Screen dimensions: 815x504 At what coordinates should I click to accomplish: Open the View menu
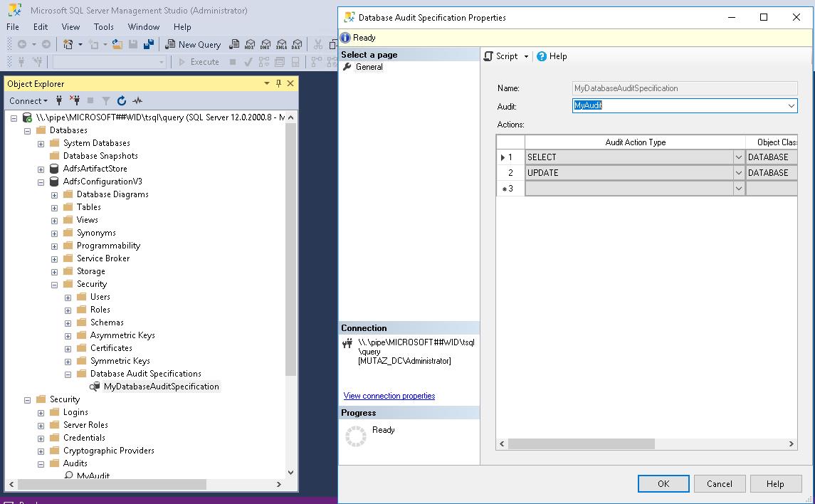click(x=70, y=27)
